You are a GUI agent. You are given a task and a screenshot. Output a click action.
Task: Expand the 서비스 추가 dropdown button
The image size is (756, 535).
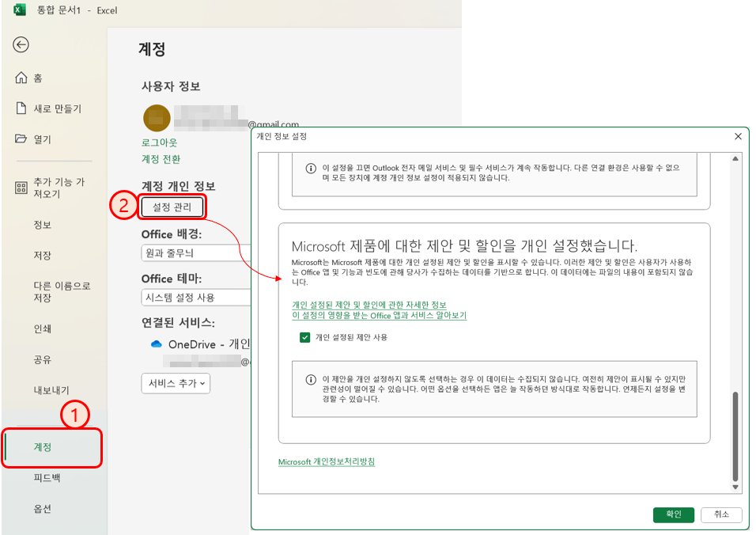176,384
